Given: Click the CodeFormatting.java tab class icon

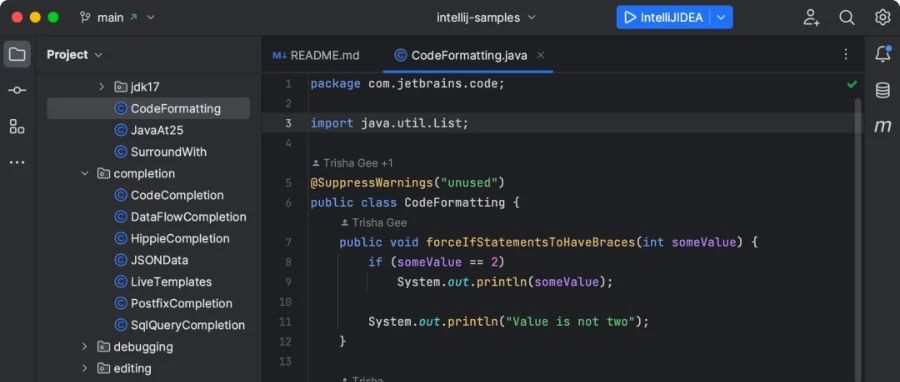Looking at the screenshot, I should tap(401, 55).
